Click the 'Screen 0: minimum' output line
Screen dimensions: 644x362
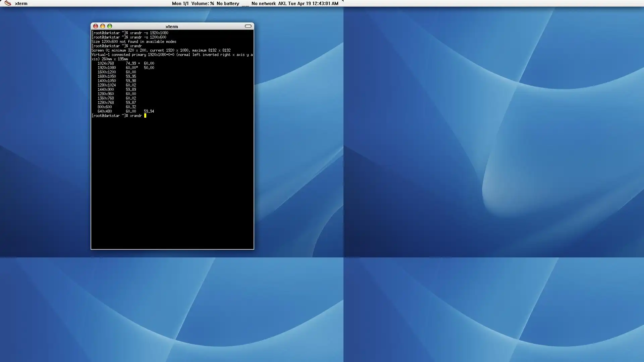[161, 50]
